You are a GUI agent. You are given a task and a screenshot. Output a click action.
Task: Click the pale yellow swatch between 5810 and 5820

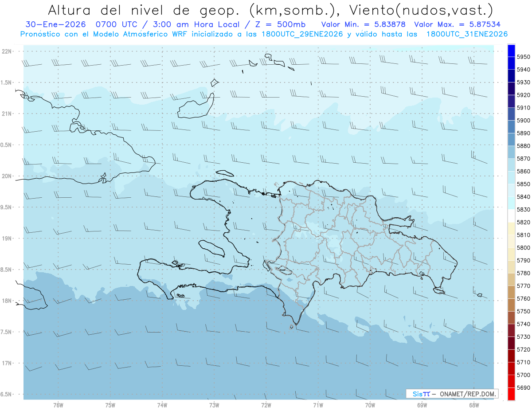[511, 228]
